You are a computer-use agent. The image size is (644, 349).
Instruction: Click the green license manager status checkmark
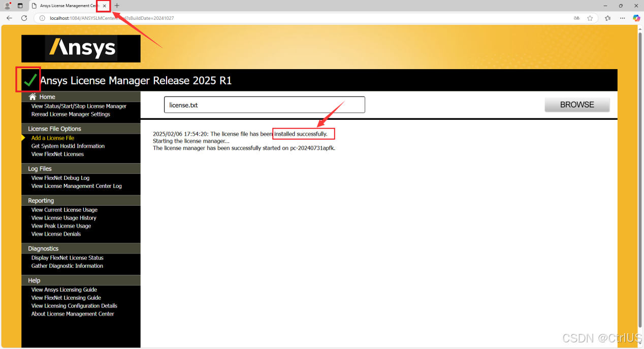click(30, 80)
